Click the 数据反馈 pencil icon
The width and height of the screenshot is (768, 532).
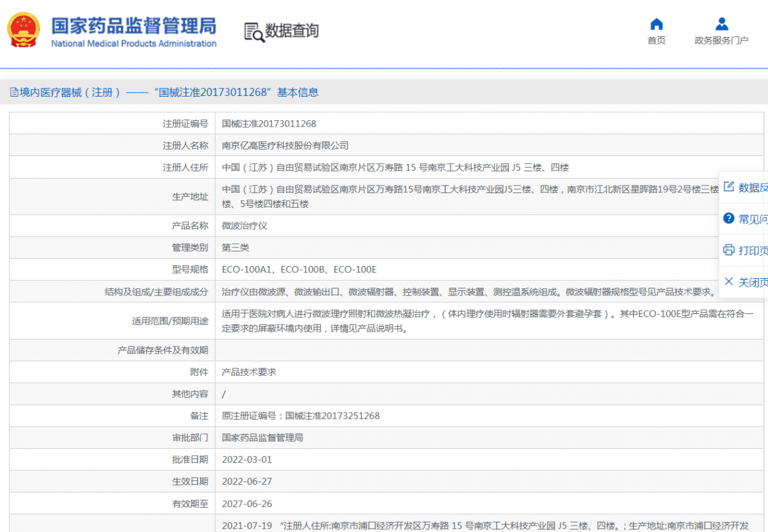coord(728,187)
